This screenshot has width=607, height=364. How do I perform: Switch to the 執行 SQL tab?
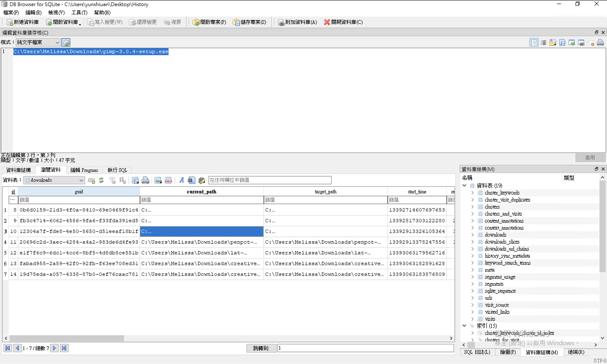coord(117,170)
